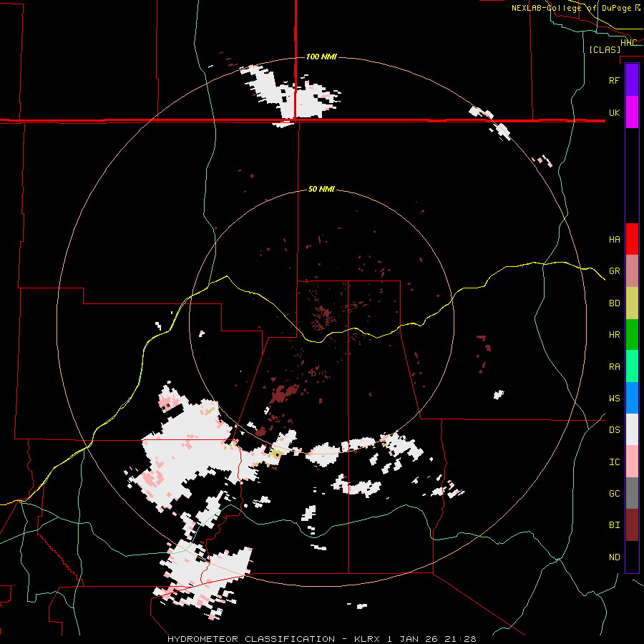Click the NEXLAB-College of DuPage watermark text
Screen dimensions: 644x644
tap(571, 8)
